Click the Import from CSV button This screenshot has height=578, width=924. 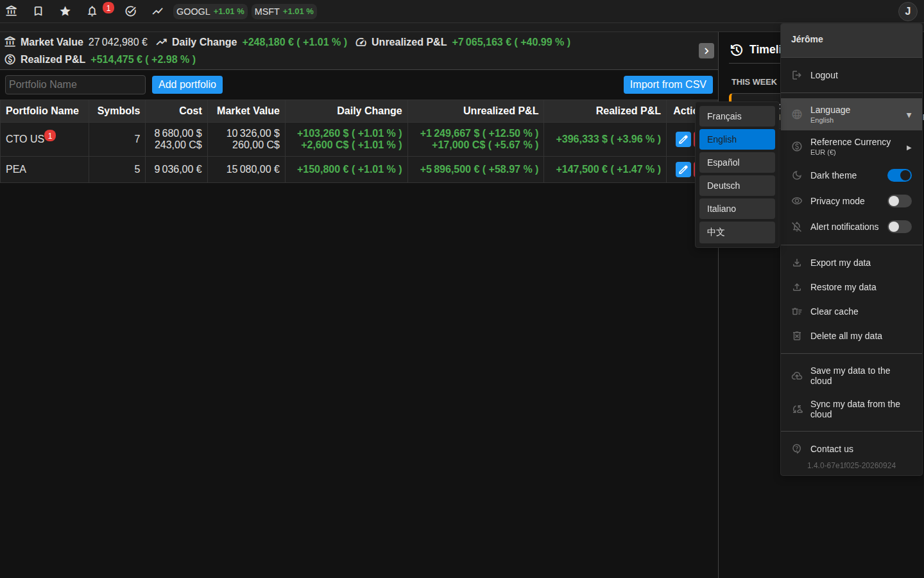click(668, 85)
